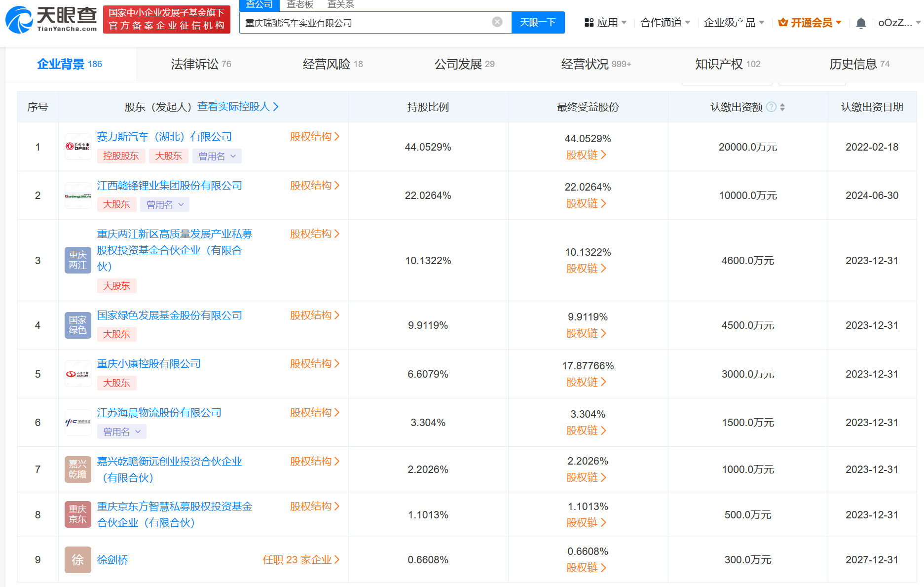View 股权结构 for 江苏海晨物流
The image size is (924, 587).
tap(315, 413)
